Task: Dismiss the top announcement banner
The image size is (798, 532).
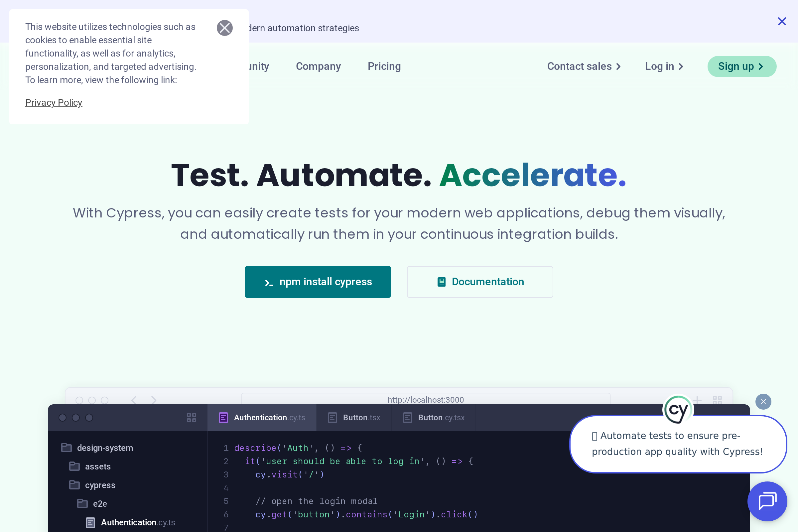Action: point(782,21)
